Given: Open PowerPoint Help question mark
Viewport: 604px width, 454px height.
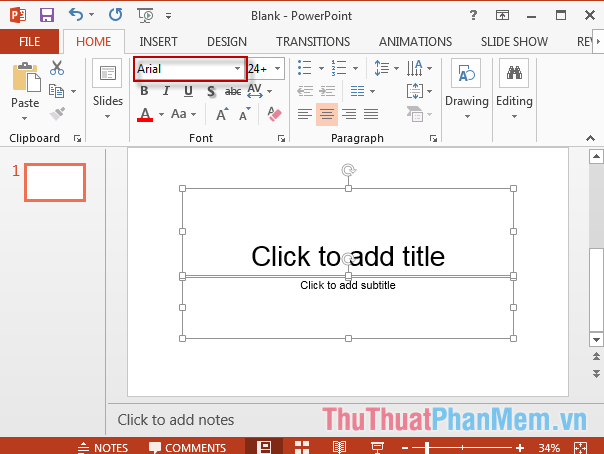Looking at the screenshot, I should pyautogui.click(x=473, y=15).
